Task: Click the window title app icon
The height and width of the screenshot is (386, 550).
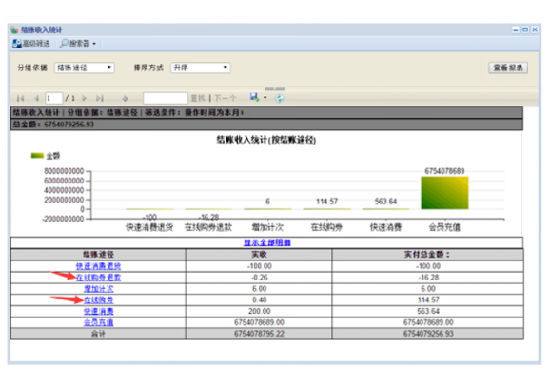Action: (14, 30)
